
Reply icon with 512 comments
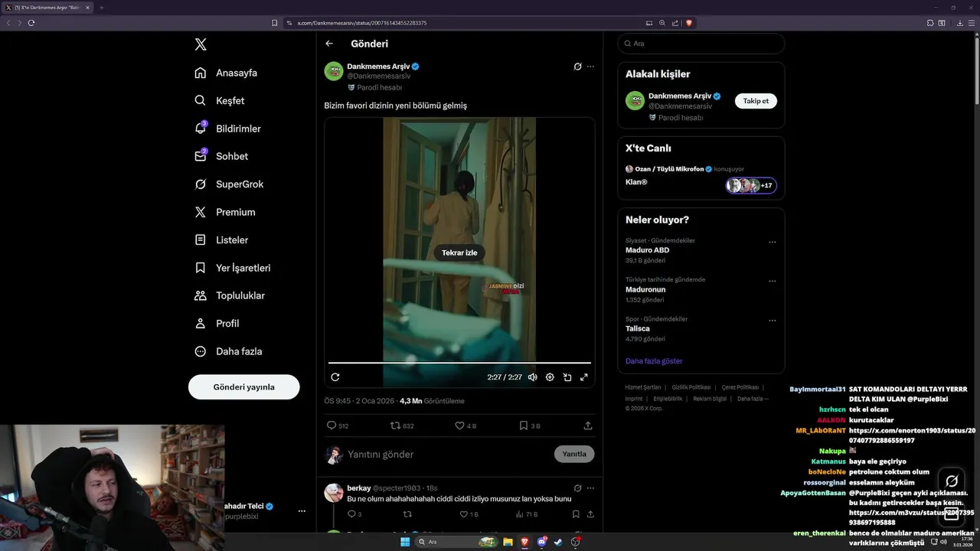click(x=338, y=425)
